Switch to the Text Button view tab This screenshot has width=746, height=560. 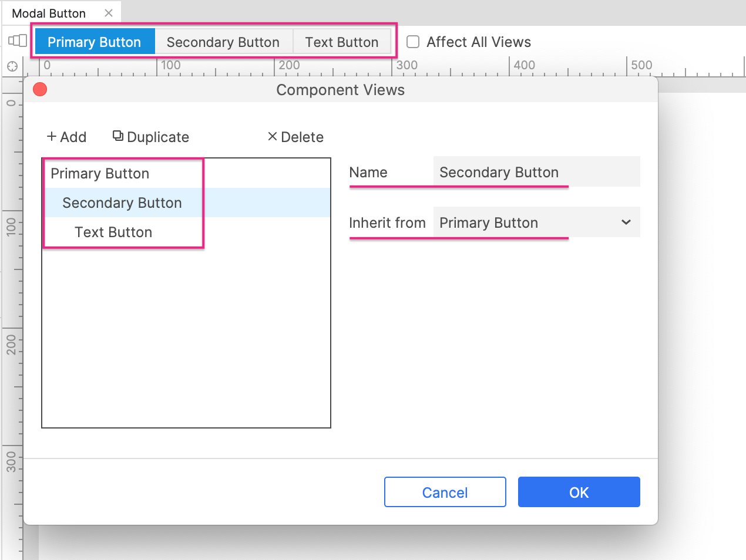(341, 42)
